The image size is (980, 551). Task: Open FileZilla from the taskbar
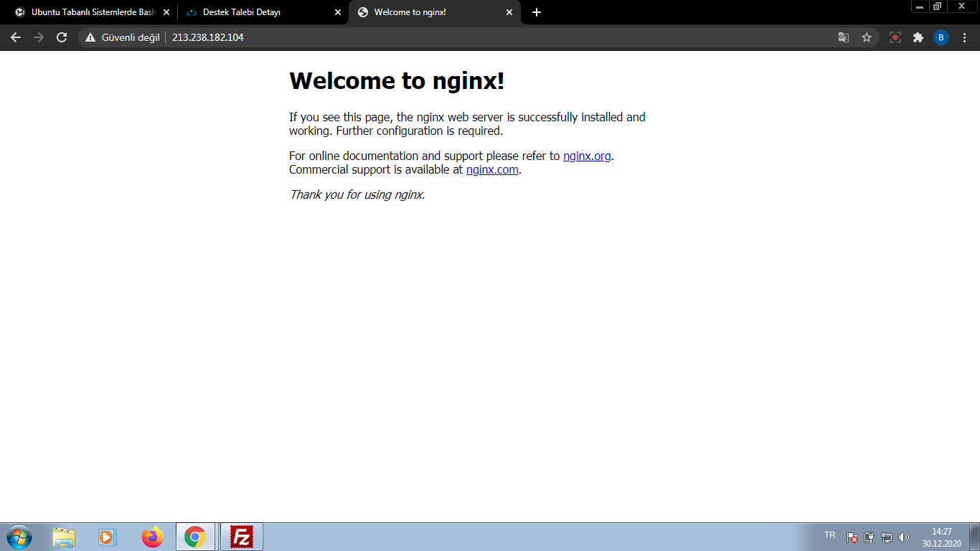(242, 537)
